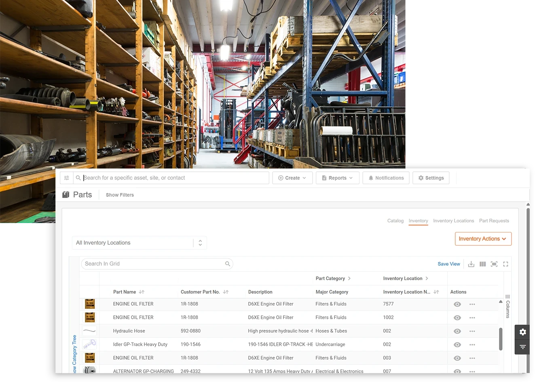Open the Inventory Actions dropdown
539x392 pixels.
[483, 238]
